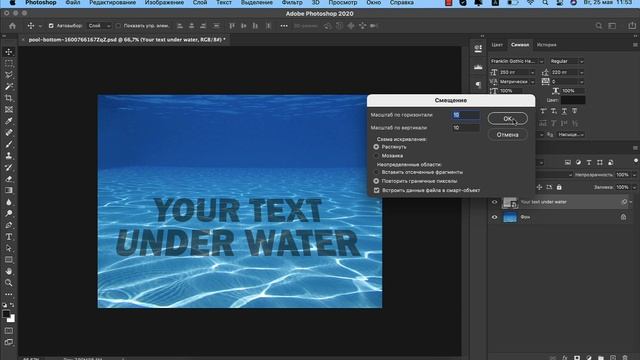This screenshot has height=360, width=640.
Task: Open the share icon in options bar
Action: (632, 26)
